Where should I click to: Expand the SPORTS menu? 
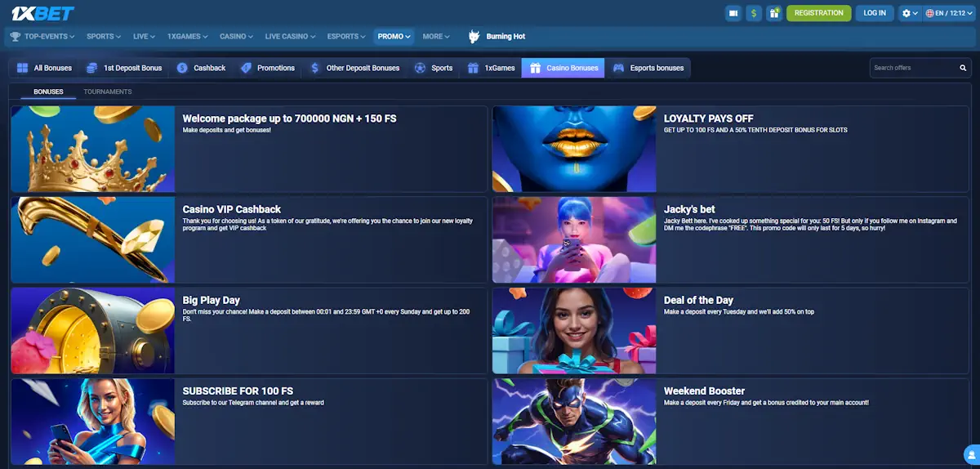104,37
